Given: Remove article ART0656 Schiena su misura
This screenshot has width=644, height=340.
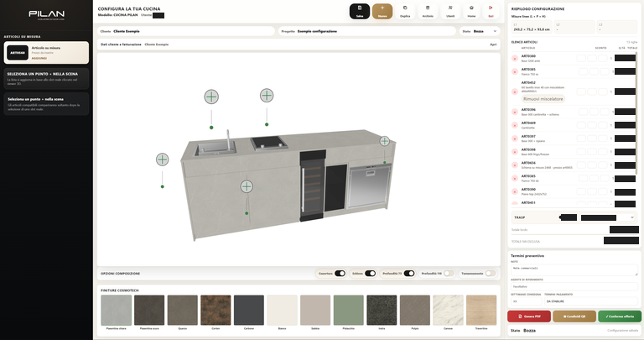Looking at the screenshot, I should coord(515,165).
